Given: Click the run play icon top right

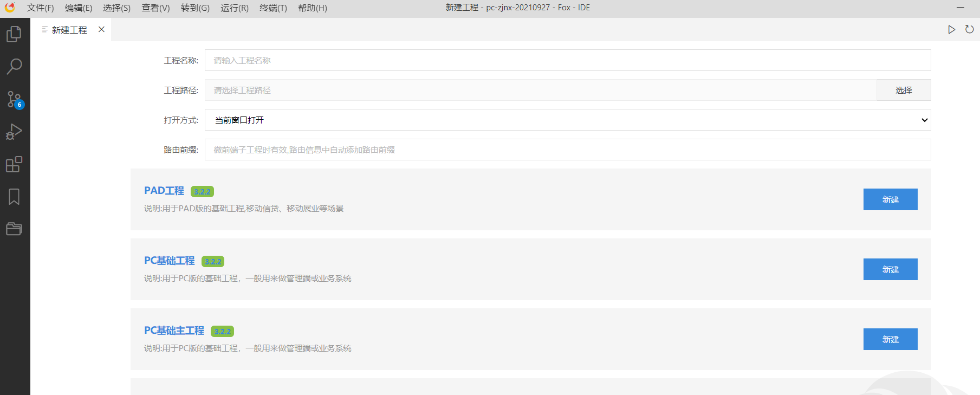Looking at the screenshot, I should click(x=951, y=30).
